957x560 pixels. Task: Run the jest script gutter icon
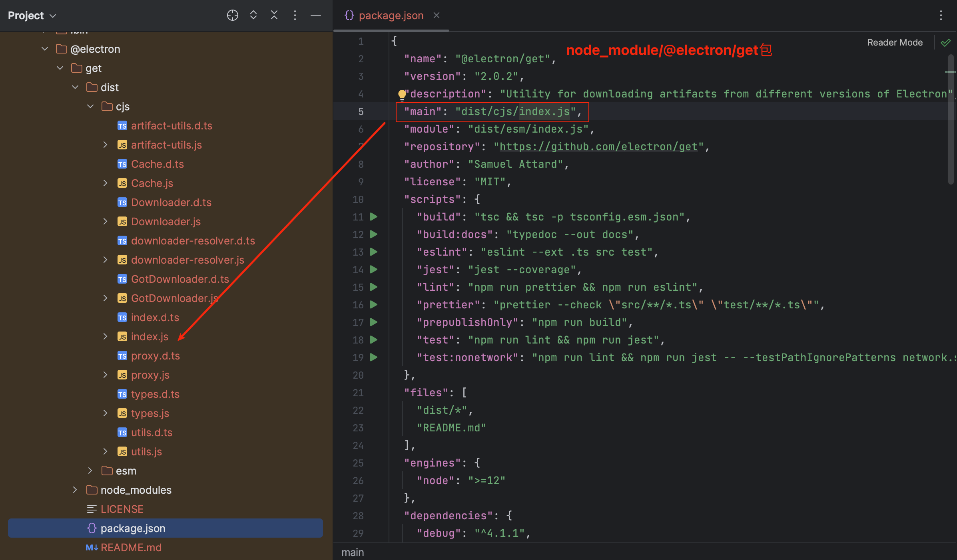[374, 269]
